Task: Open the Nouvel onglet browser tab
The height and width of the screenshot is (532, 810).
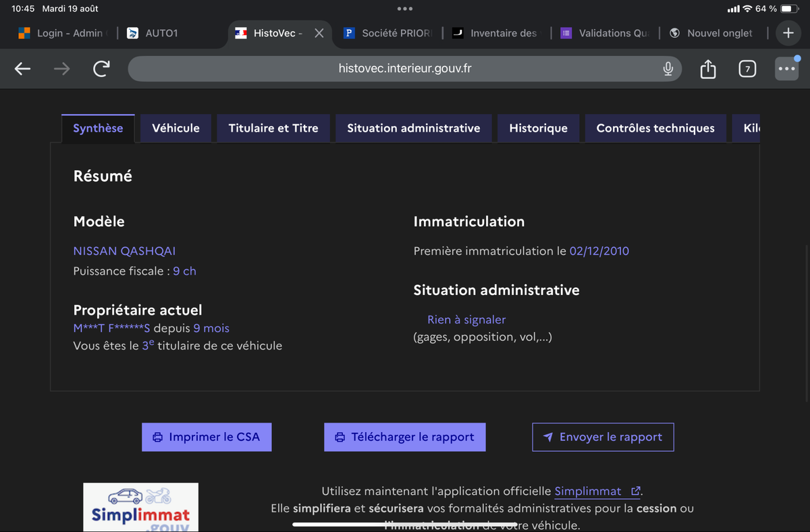Action: [712, 33]
